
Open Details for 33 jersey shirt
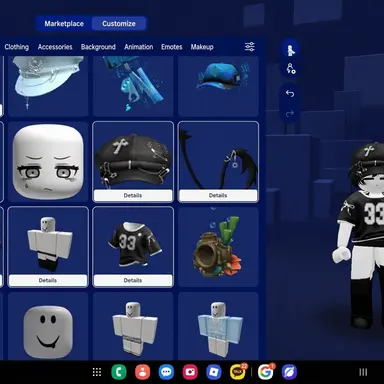[133, 281]
